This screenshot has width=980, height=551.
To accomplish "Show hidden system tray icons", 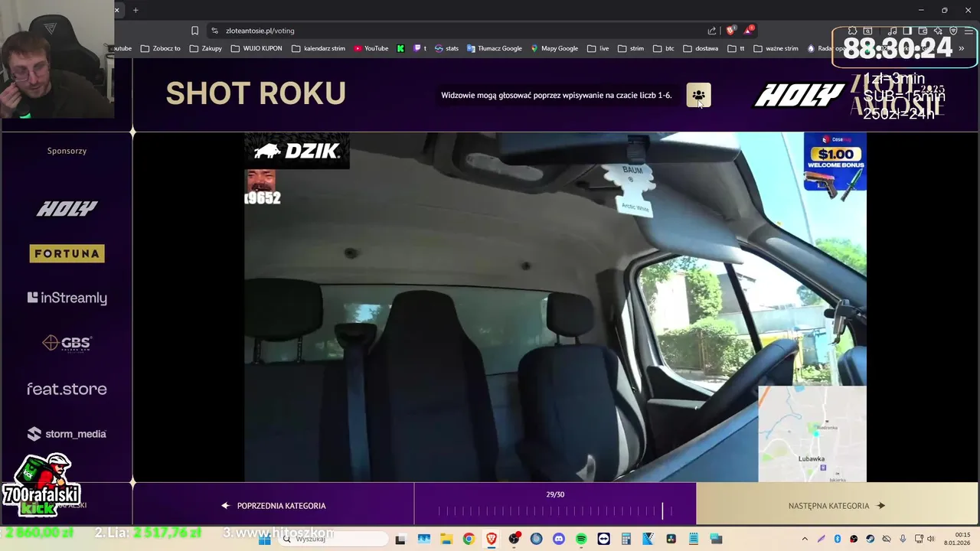I will 805,539.
